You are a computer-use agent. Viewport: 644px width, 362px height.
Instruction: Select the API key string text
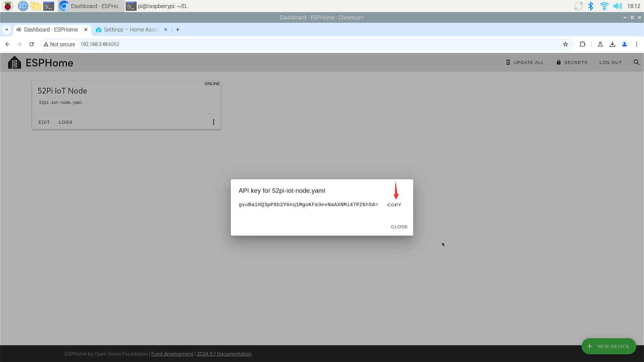point(308,205)
